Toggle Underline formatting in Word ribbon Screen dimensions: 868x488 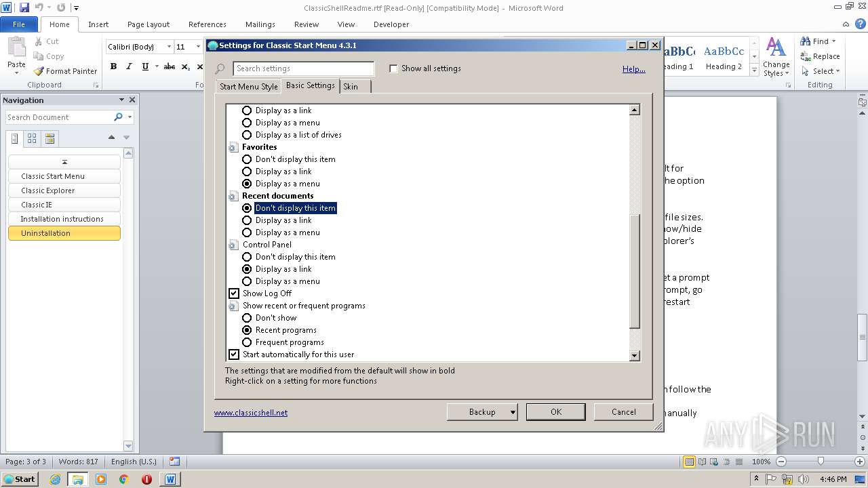pos(145,66)
